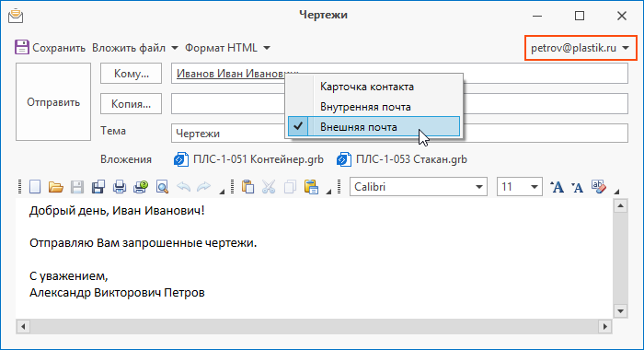Open print preview magnifier icon

(x=162, y=187)
